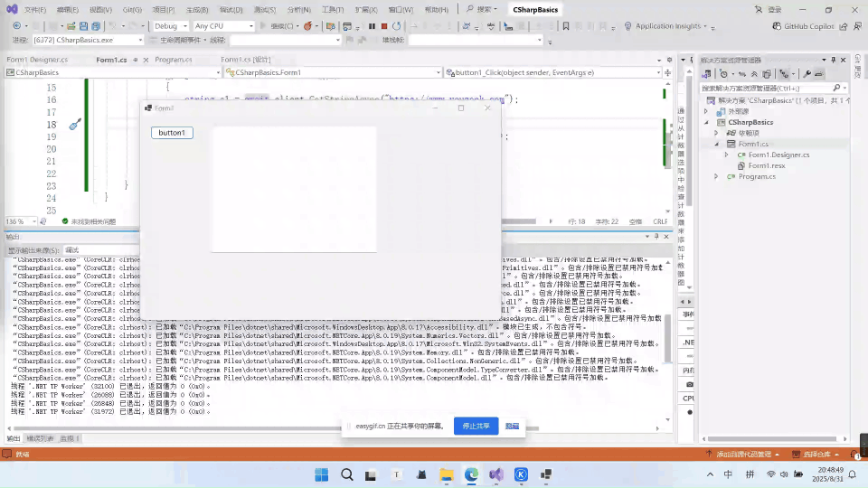Open the 文件(F) menu

(35, 10)
